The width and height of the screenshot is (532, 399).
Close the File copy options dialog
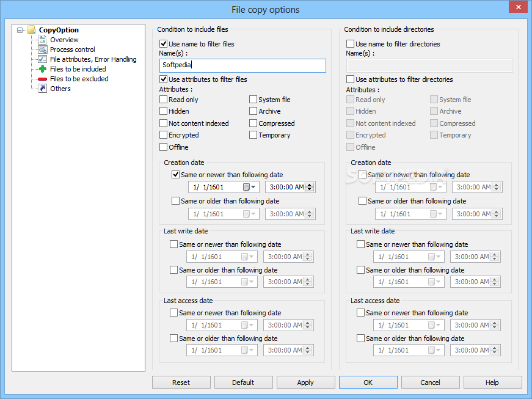click(x=519, y=7)
